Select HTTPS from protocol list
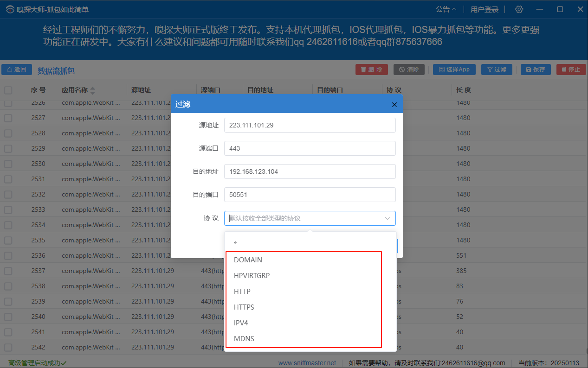This screenshot has height=368, width=588. (310, 307)
